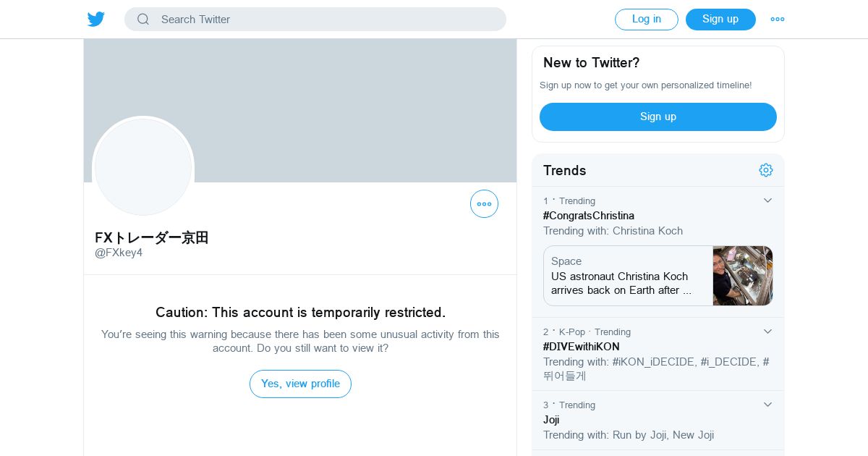The width and height of the screenshot is (868, 456).
Task: Open the #CongratsChristina trending hashtag
Action: [589, 216]
